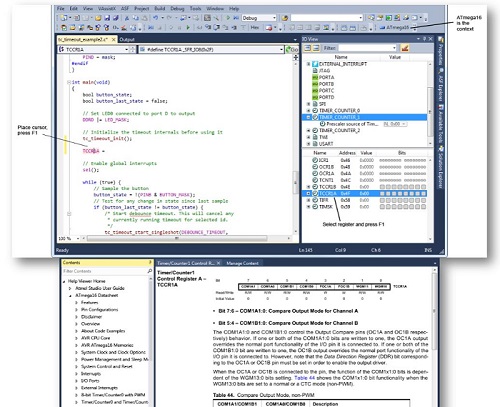Open the TCCR1A scope dropdown
Screen dimensions: 500x407
pos(127,49)
